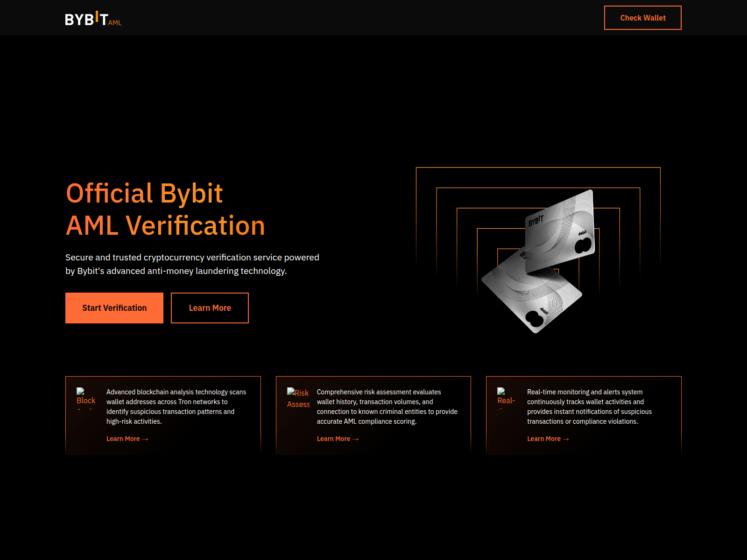Click Start Verification button

(x=114, y=308)
